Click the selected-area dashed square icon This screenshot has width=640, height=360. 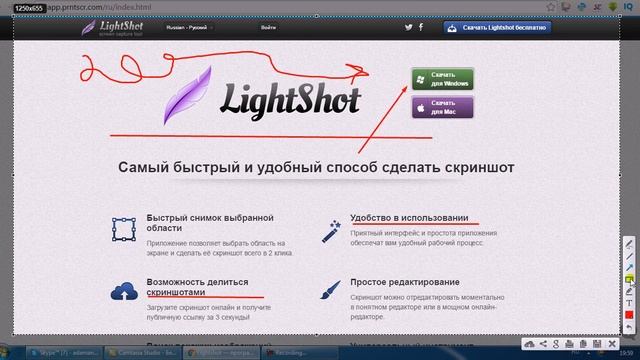tap(124, 229)
